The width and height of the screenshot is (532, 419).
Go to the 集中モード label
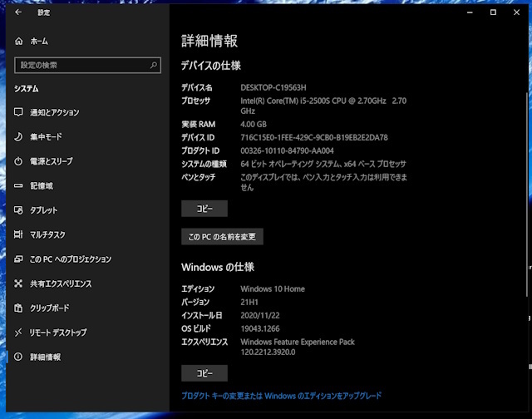tap(47, 136)
